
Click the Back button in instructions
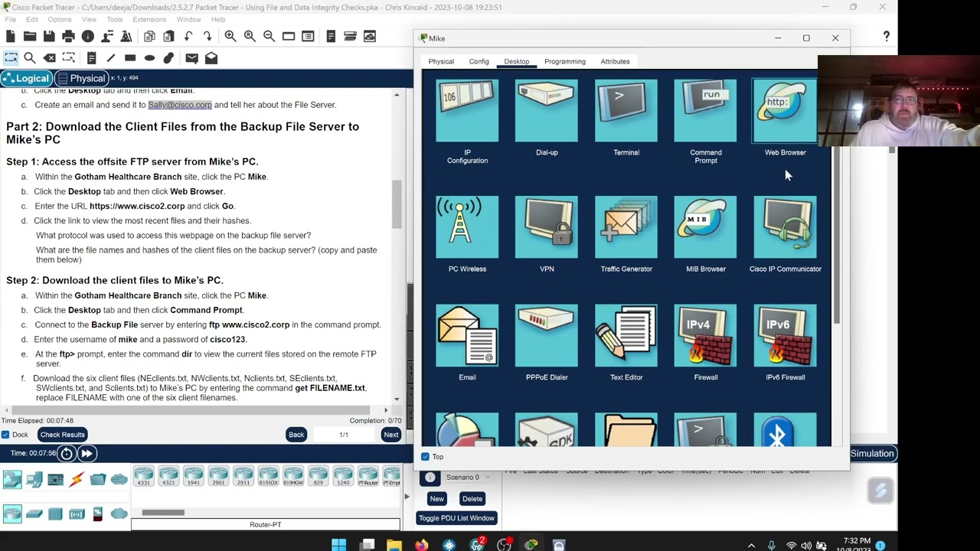coord(296,435)
